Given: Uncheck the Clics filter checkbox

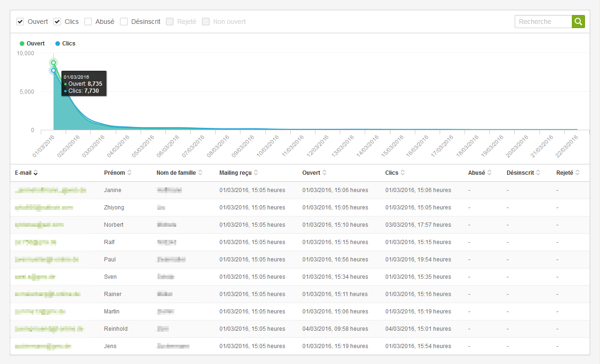Looking at the screenshot, I should [57, 22].
